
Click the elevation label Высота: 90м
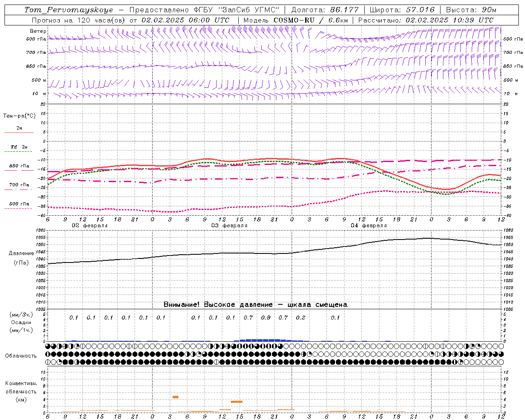(471, 10)
